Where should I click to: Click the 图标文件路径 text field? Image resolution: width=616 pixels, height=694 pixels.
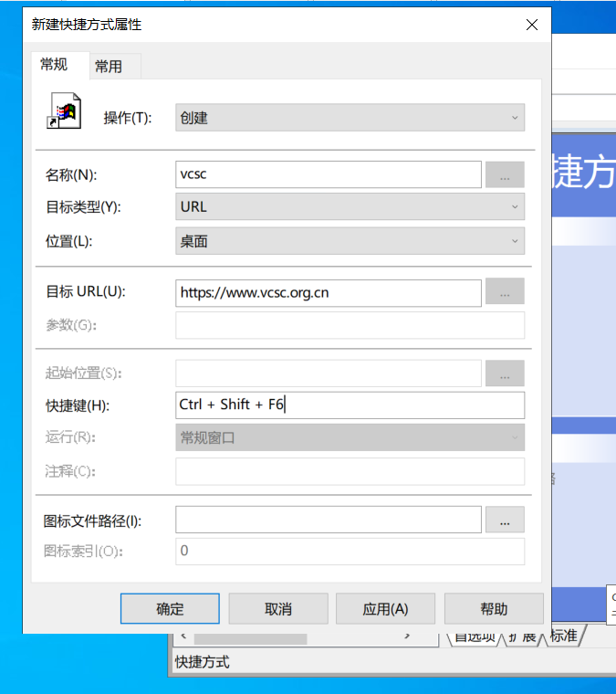coord(329,520)
